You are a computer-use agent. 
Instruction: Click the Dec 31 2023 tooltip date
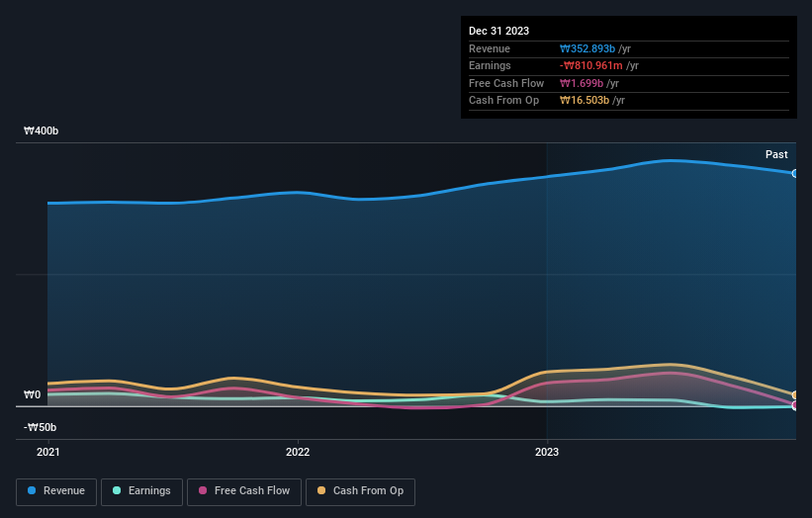pos(498,31)
